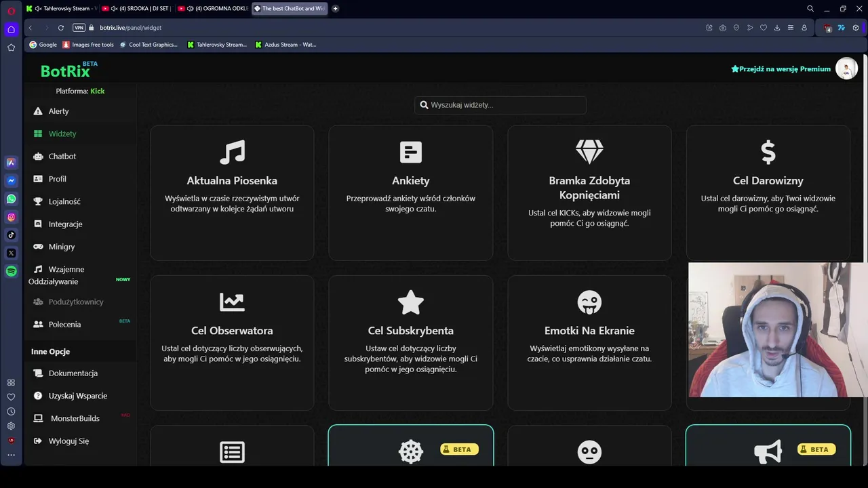Open WhatsApp in the Opera sidebar
The width and height of the screenshot is (868, 488).
point(11,199)
